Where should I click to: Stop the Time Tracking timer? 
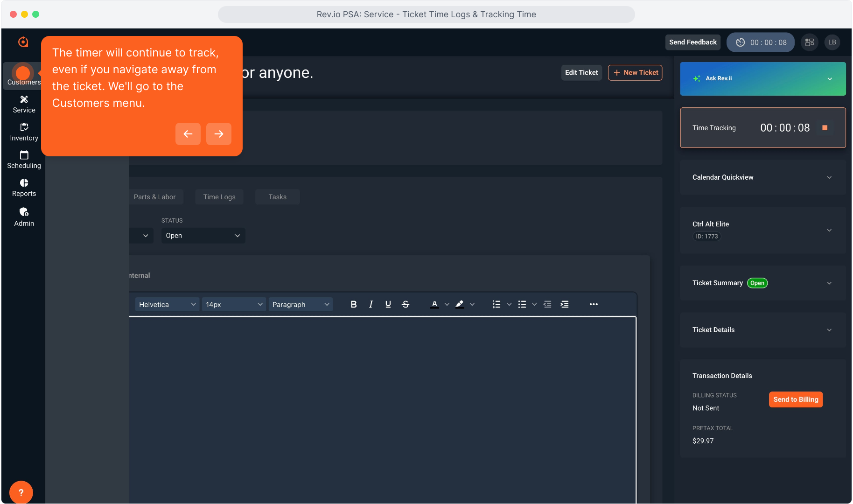(x=825, y=128)
